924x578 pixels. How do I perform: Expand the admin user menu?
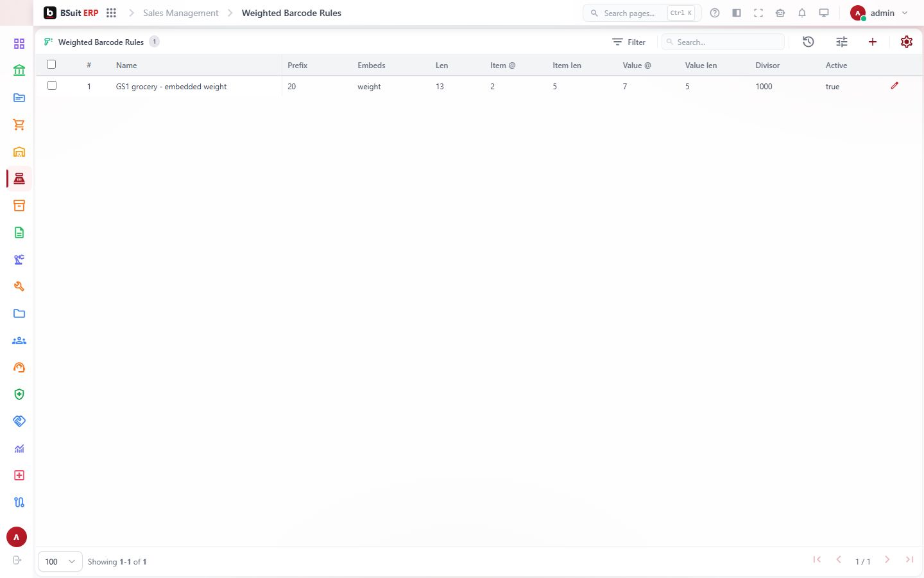point(879,13)
